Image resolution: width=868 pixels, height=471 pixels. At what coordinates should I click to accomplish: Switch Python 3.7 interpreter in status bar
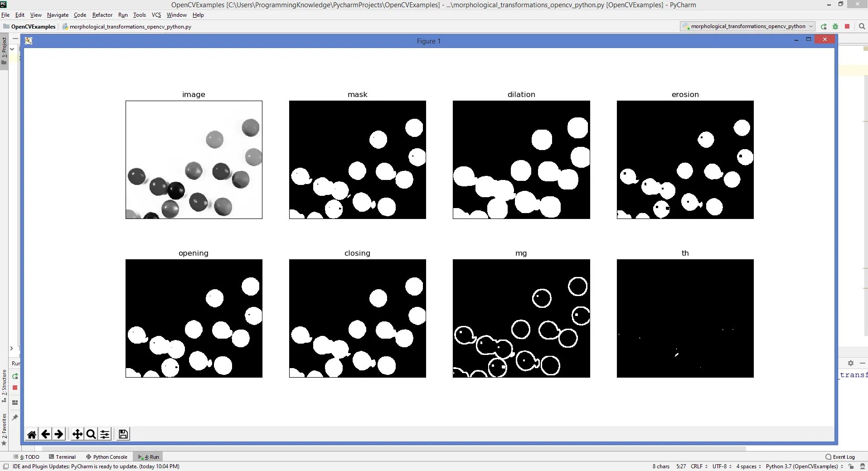[805, 466]
